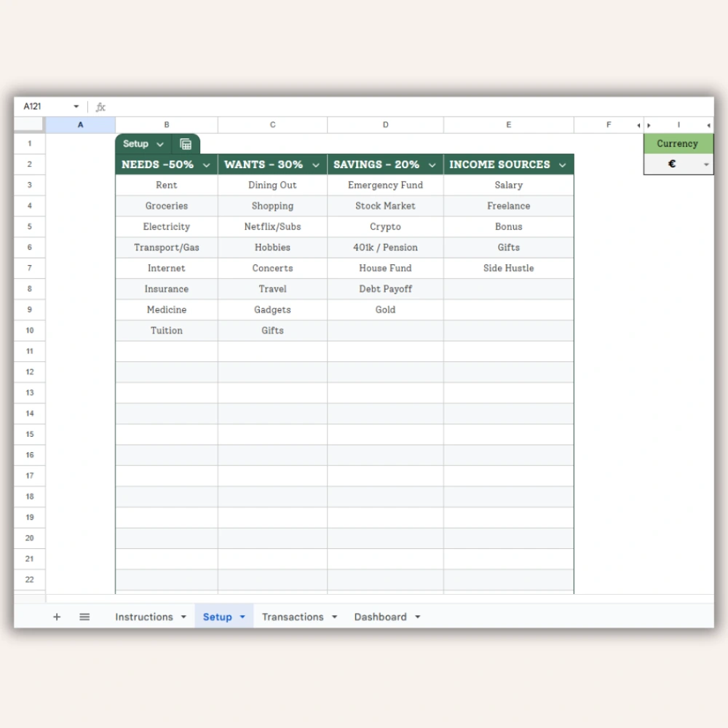Viewport: 728px width, 728px height.
Task: Select the cell containing Emergency Fund
Action: click(x=385, y=185)
